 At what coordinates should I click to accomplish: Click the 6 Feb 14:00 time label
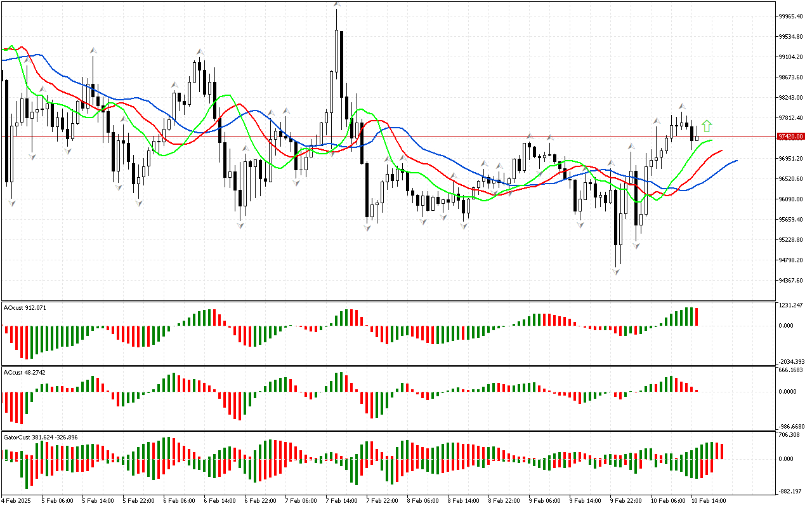[220, 500]
